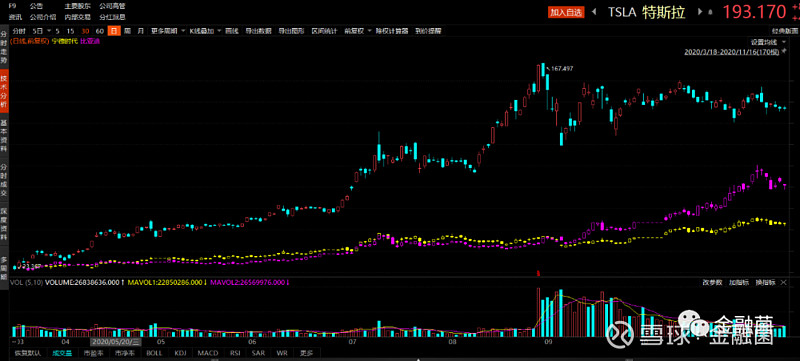Image resolution: width=800 pixels, height=361 pixels.
Task: Click 导出图形 export chart
Action: click(291, 31)
